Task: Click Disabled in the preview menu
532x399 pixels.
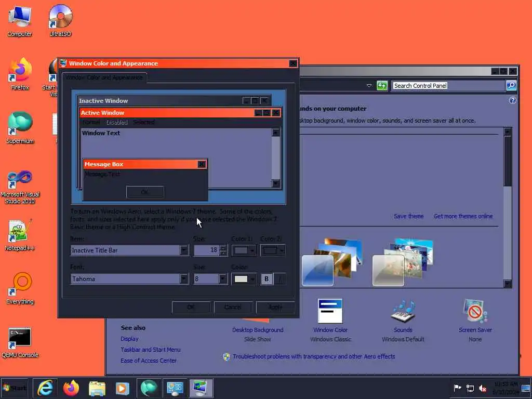Action: coord(117,122)
